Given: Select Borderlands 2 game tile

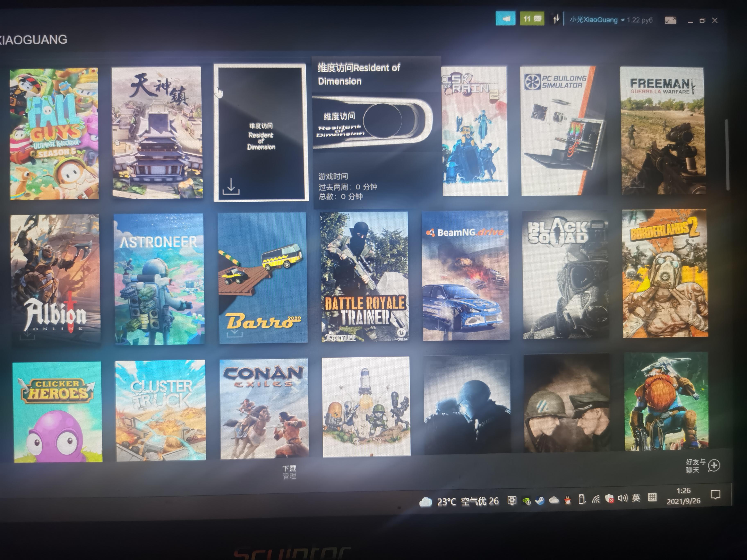Looking at the screenshot, I should 665,273.
